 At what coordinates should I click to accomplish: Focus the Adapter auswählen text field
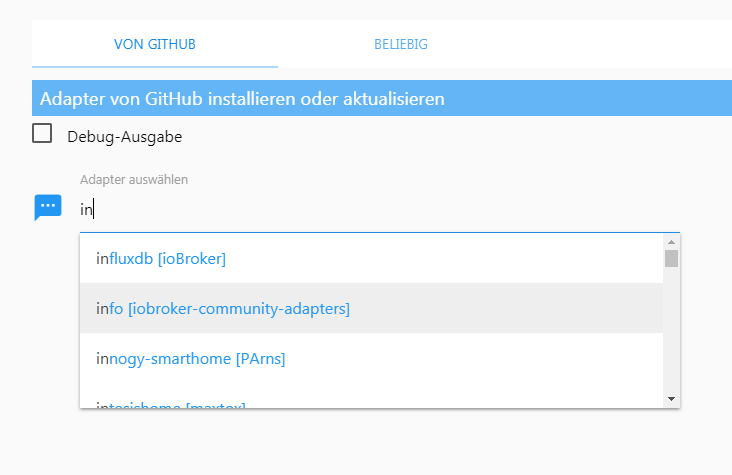pyautogui.click(x=380, y=210)
